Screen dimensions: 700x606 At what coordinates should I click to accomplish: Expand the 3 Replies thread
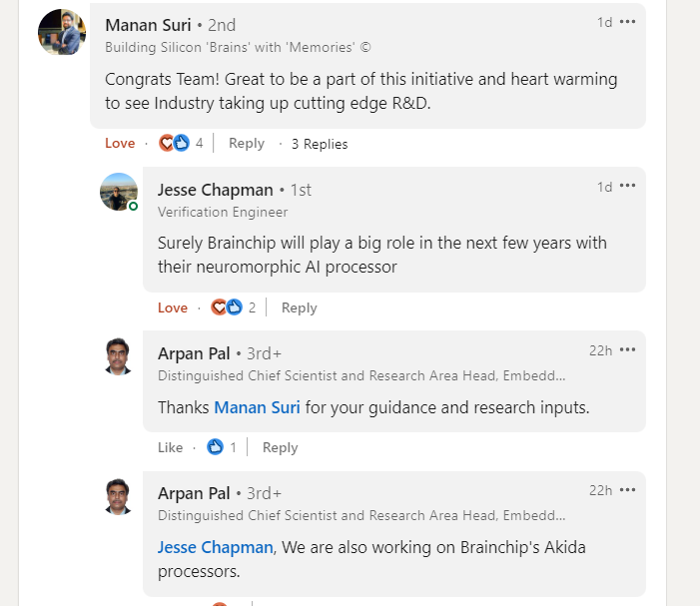point(320,144)
